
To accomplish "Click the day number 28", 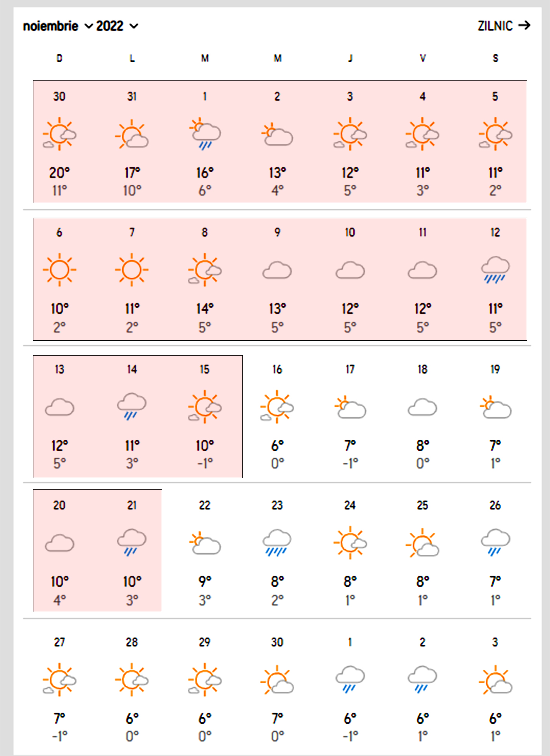I will point(132,642).
